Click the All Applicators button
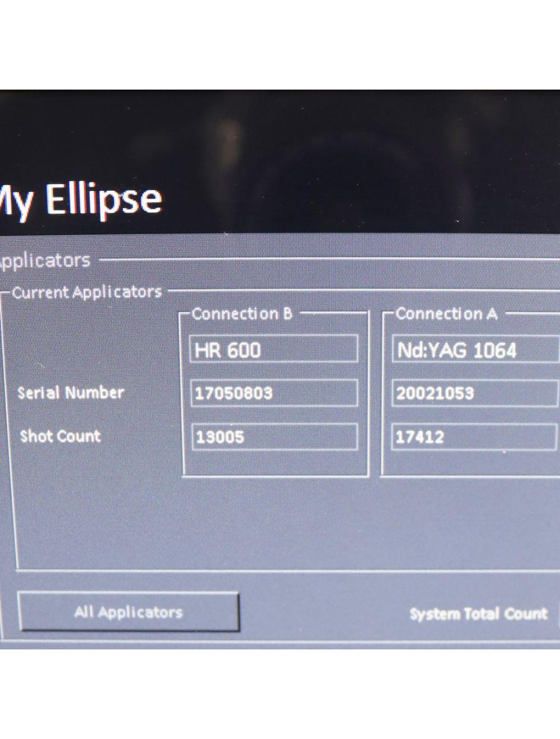The width and height of the screenshot is (560, 739). (129, 612)
